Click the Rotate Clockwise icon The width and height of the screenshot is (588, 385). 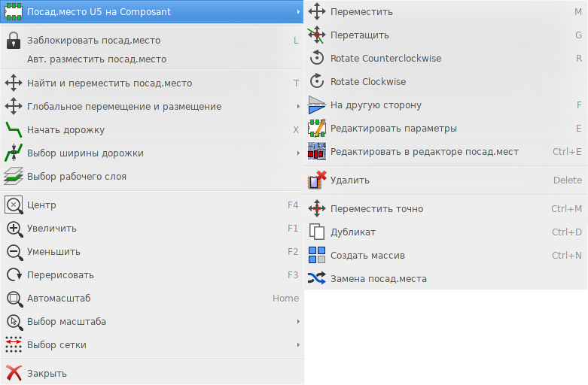point(317,81)
